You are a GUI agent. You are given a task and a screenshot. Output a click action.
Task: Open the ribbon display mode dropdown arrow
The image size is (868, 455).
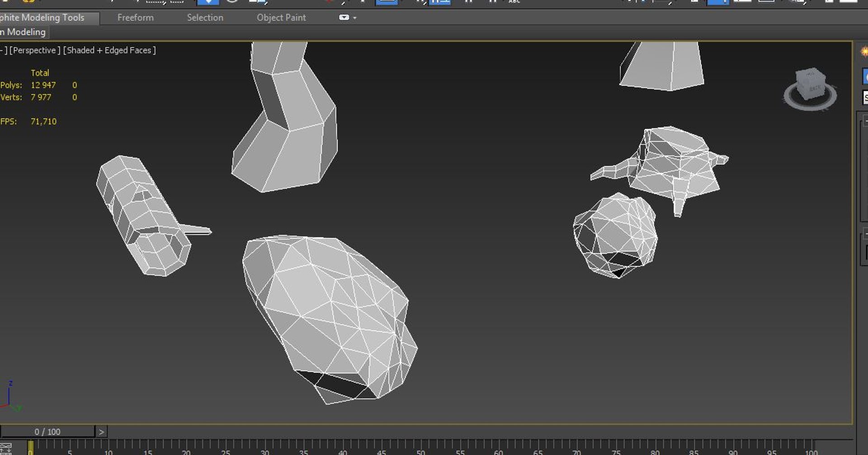355,18
